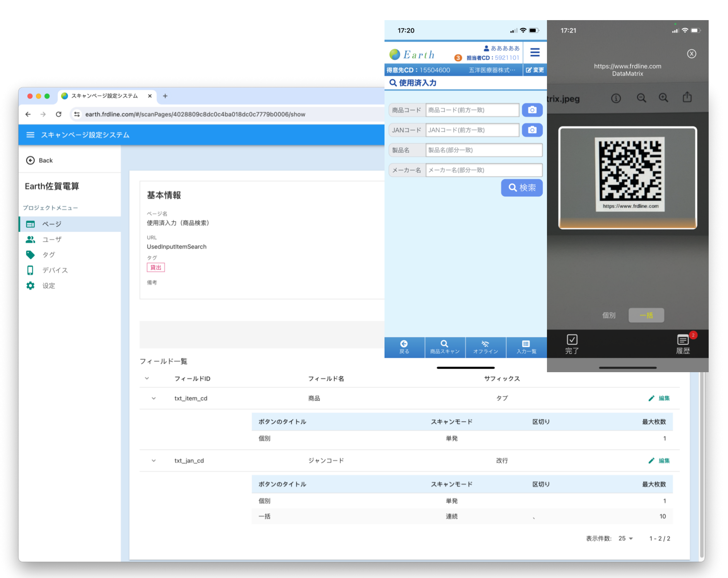Open 履歴 history in the scanner
728x578 pixels.
tap(683, 344)
